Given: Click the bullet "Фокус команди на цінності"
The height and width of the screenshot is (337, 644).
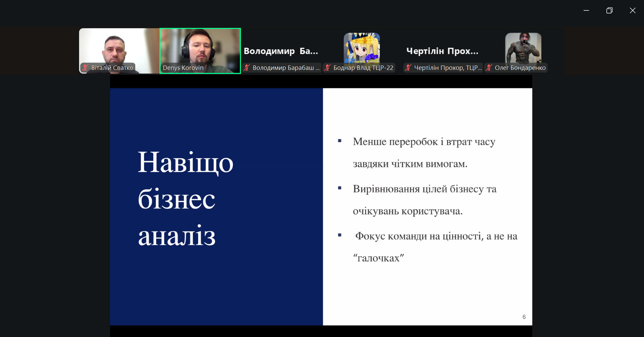Looking at the screenshot, I should coord(436,236).
